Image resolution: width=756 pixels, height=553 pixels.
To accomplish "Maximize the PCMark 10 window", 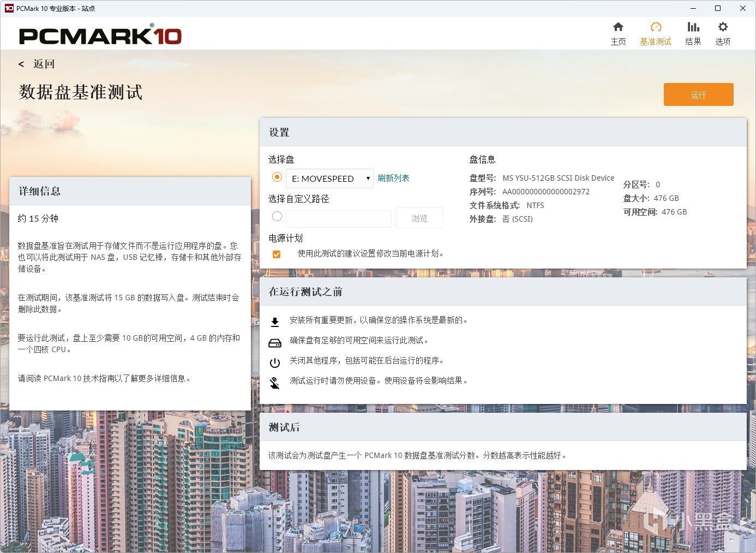I will coord(718,8).
